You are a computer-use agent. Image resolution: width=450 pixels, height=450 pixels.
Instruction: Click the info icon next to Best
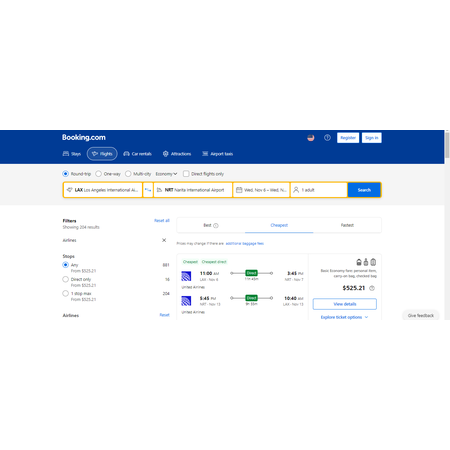pos(216,226)
